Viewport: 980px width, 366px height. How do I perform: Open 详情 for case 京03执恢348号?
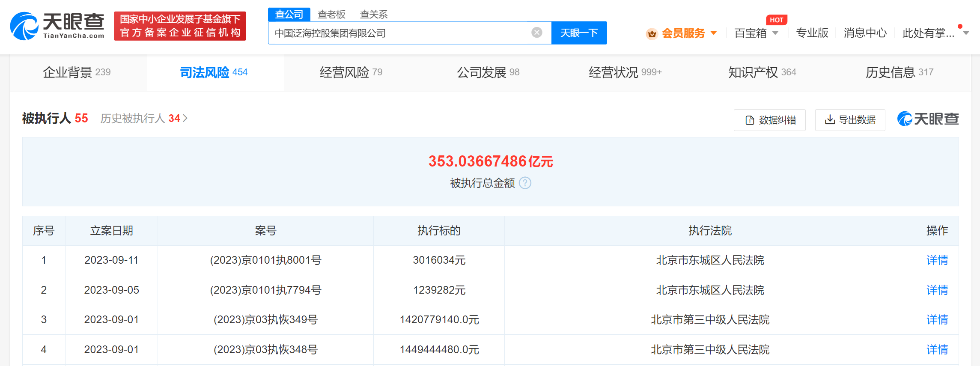[937, 350]
